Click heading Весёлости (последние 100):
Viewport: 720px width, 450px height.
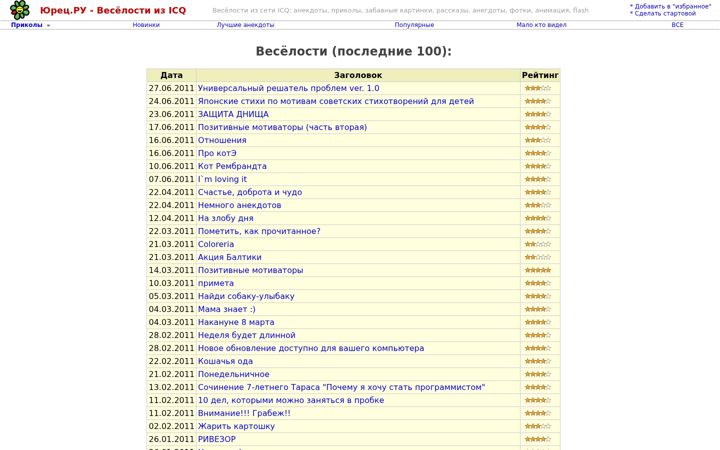(354, 51)
